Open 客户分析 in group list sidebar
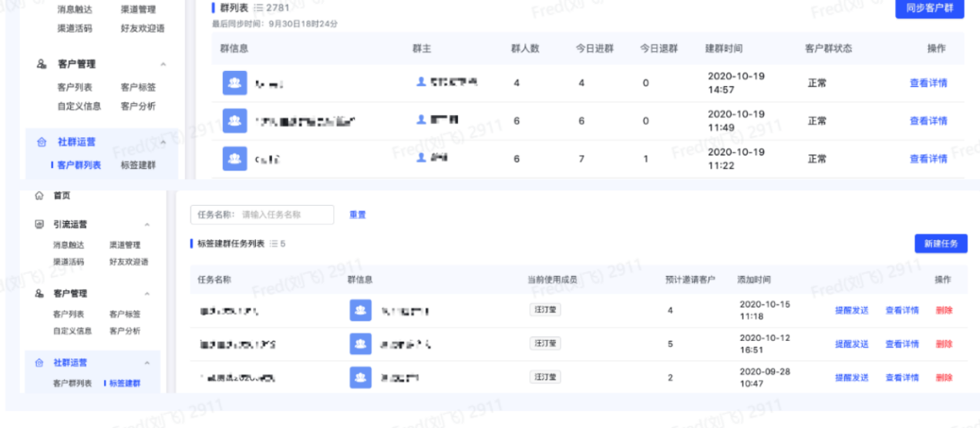 tap(137, 106)
